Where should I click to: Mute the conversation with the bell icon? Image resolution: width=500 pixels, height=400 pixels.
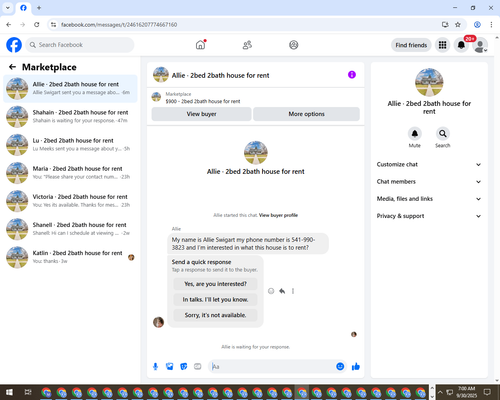pos(415,134)
